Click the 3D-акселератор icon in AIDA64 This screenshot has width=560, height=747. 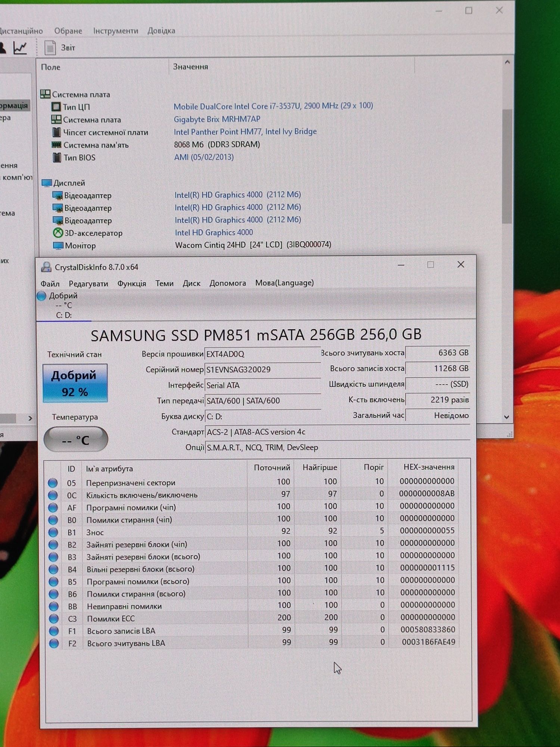(x=58, y=233)
